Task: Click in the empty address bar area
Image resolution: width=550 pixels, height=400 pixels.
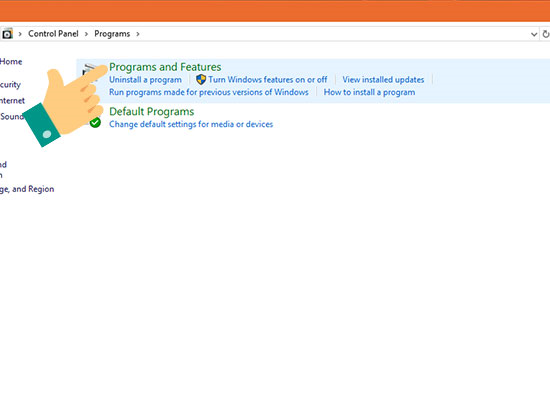Action: click(333, 34)
